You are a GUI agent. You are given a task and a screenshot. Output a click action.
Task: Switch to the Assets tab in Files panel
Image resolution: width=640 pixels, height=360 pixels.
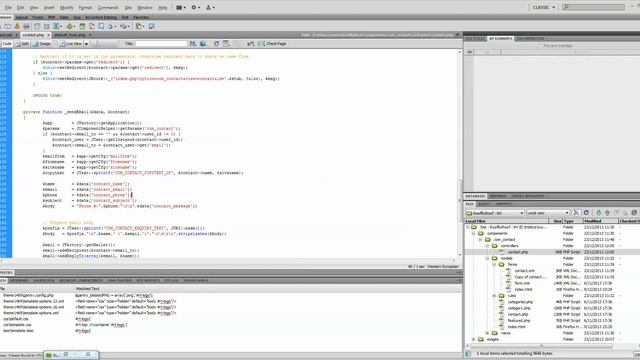[x=484, y=204]
